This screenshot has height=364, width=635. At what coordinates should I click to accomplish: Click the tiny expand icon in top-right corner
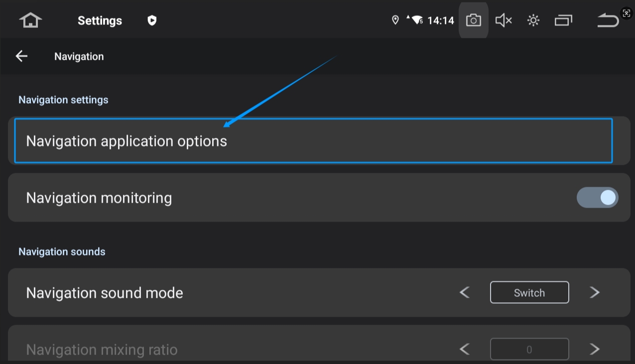coord(627,13)
